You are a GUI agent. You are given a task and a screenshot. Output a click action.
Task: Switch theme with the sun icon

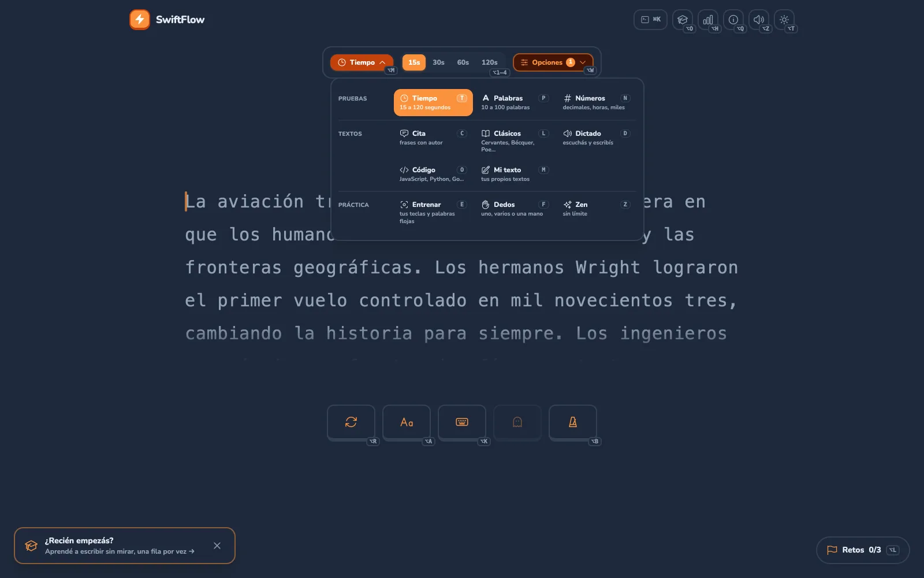pos(784,20)
